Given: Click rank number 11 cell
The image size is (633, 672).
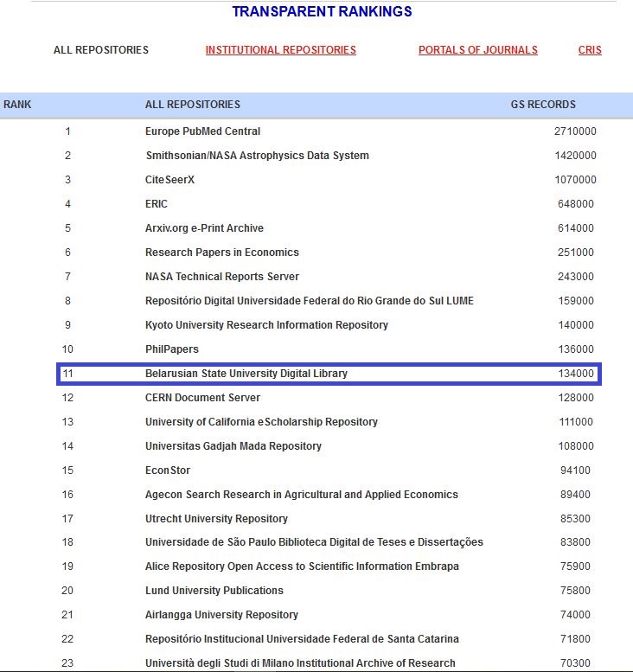Looking at the screenshot, I should (x=67, y=374).
